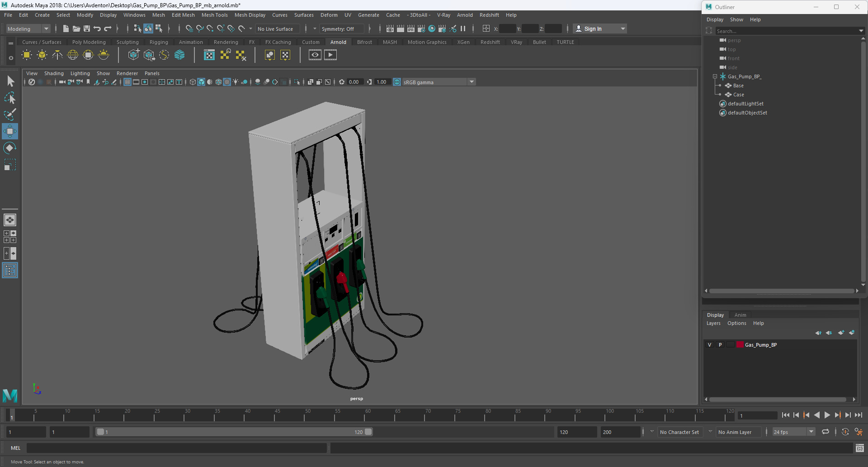Image resolution: width=868 pixels, height=467 pixels.
Task: Click frame 60 on the time slider
Action: tap(368, 415)
